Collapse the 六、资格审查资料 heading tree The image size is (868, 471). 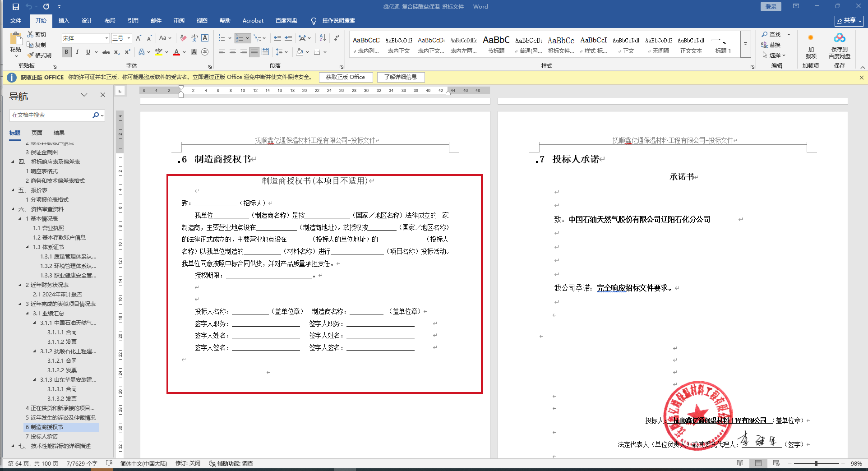(x=13, y=209)
